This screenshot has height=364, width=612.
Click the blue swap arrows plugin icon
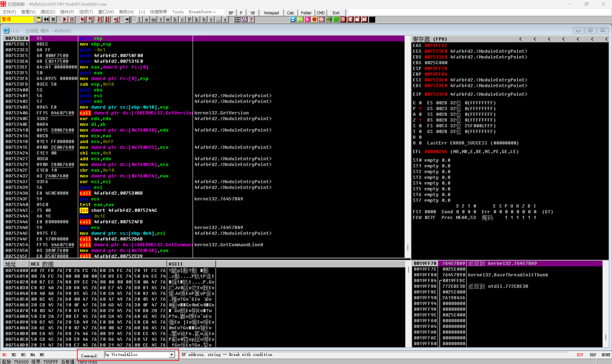[293, 19]
